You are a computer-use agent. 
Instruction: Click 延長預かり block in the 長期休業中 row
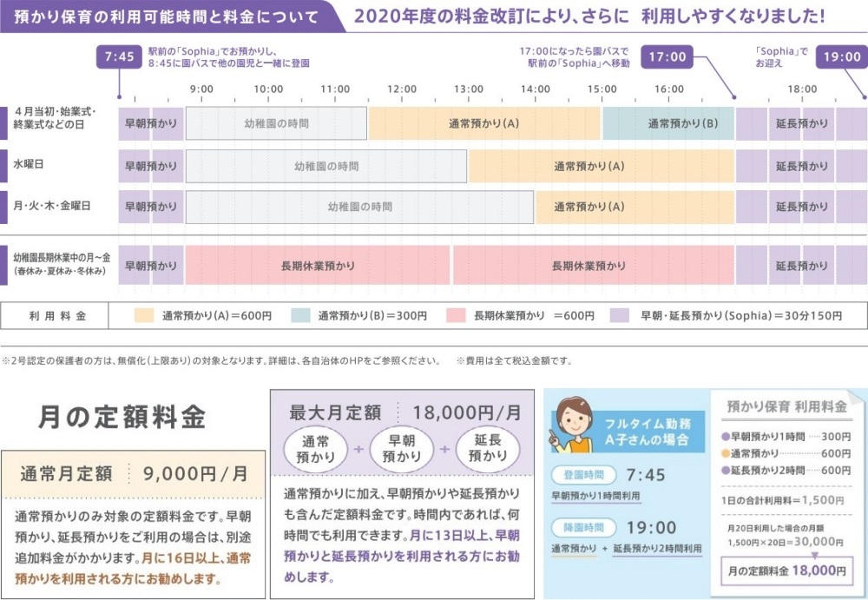801,266
